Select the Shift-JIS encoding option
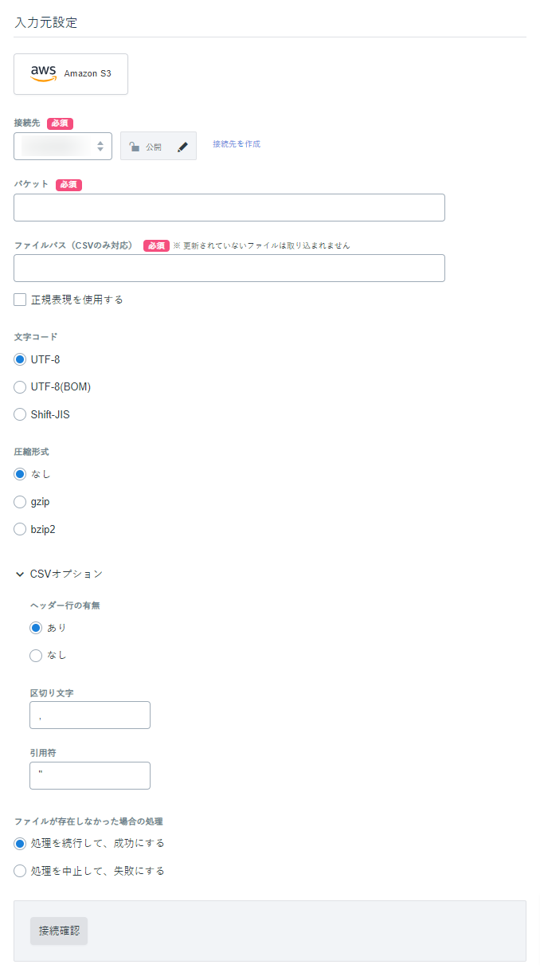The height and width of the screenshot is (980, 540). 20,414
